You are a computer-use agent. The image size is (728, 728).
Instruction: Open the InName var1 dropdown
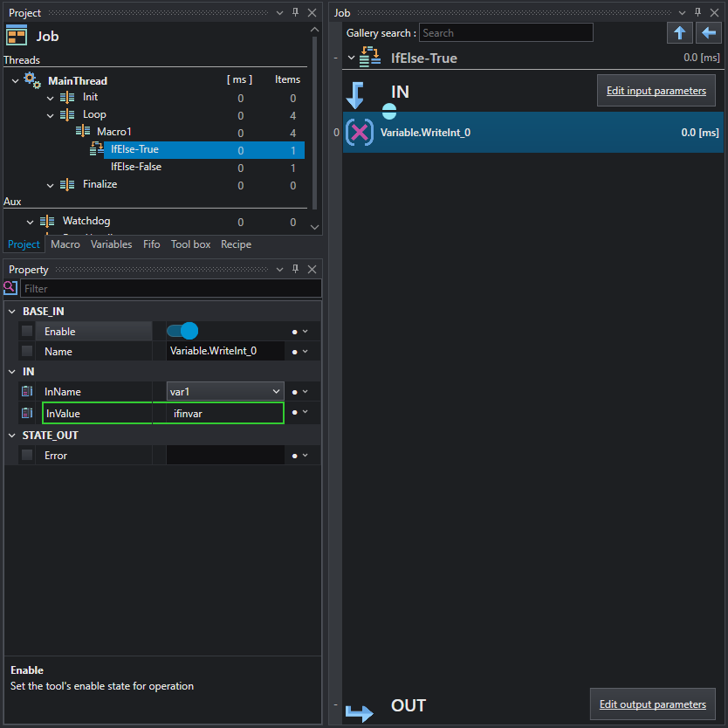coord(225,391)
